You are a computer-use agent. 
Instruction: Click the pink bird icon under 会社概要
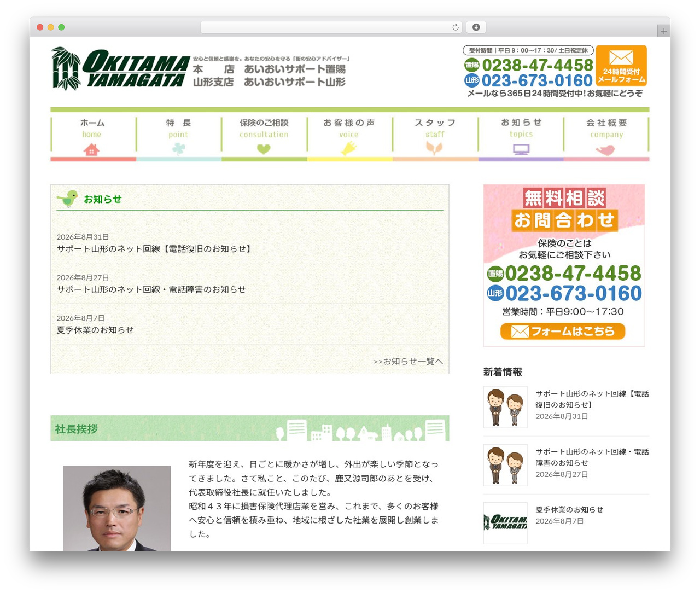coord(605,149)
